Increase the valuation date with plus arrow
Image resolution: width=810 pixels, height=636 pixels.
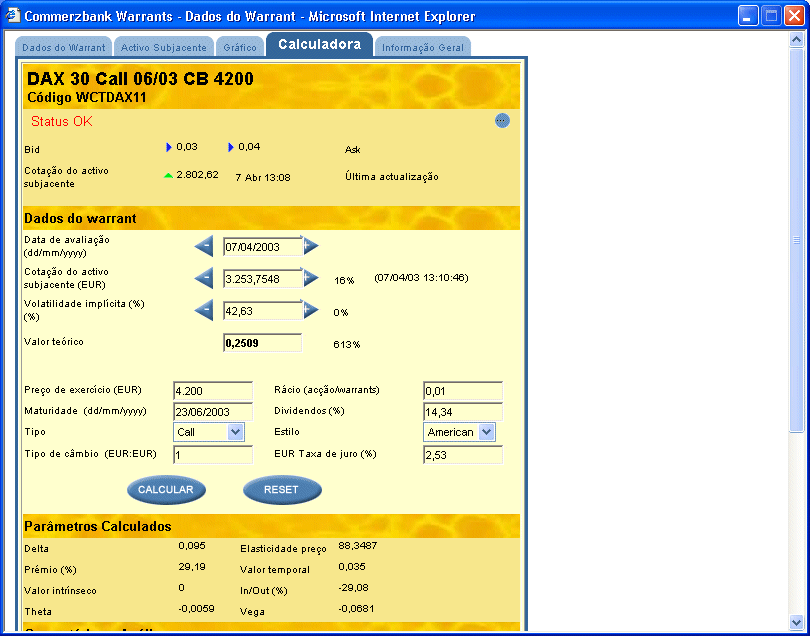[310, 246]
